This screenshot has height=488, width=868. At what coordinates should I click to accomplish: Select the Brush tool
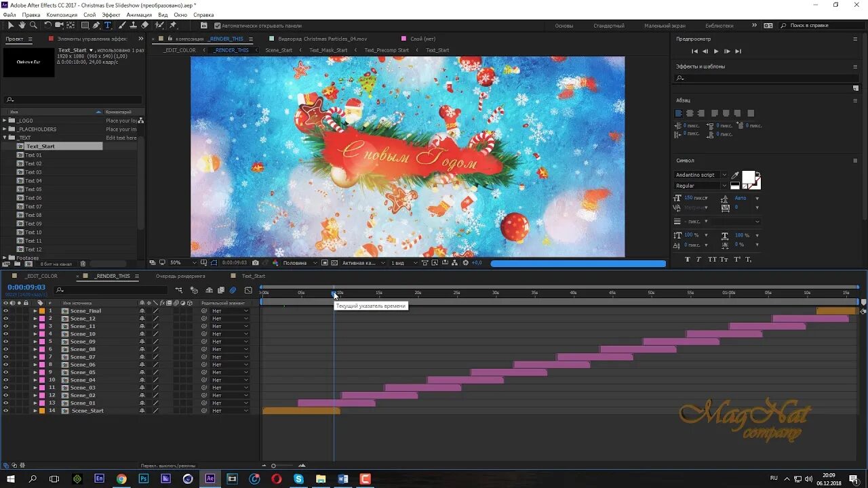[122, 26]
